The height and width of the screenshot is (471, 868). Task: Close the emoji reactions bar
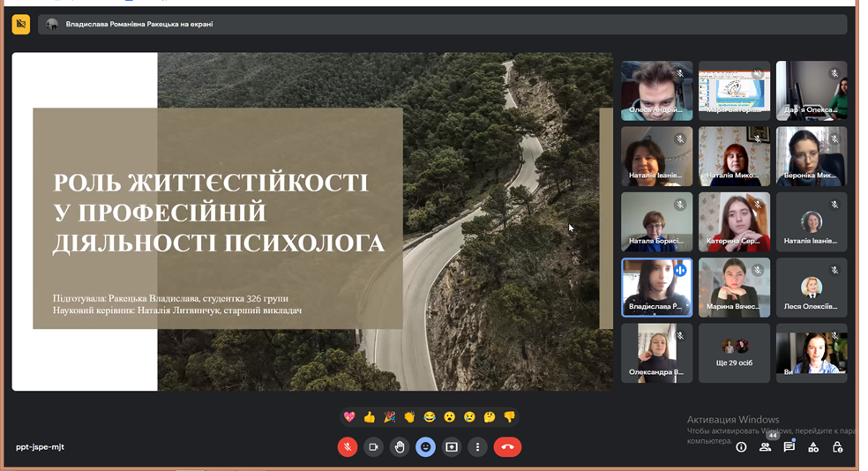(x=425, y=447)
